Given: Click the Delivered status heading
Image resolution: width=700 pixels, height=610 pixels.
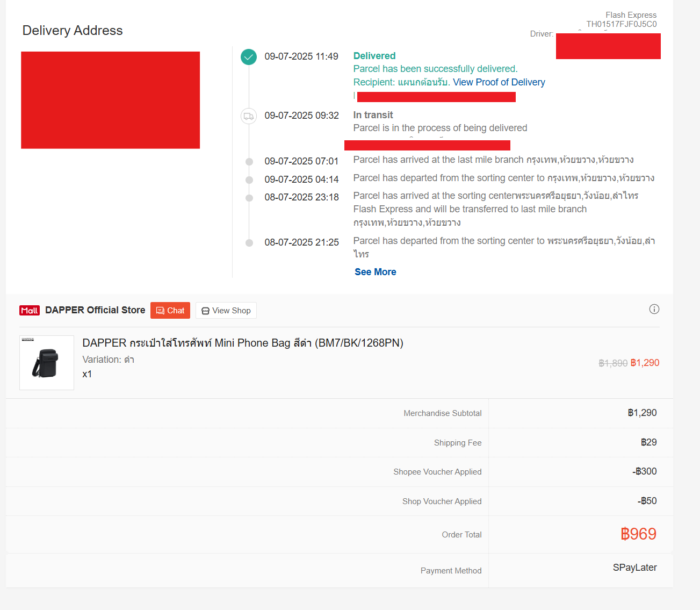Looking at the screenshot, I should click(x=374, y=56).
